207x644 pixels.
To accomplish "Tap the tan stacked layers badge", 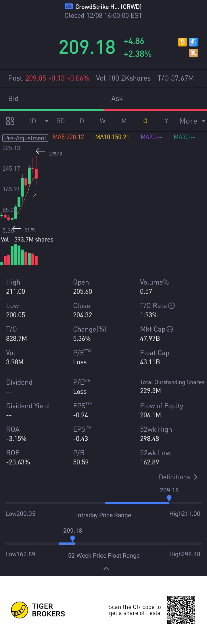I will (193, 53).
